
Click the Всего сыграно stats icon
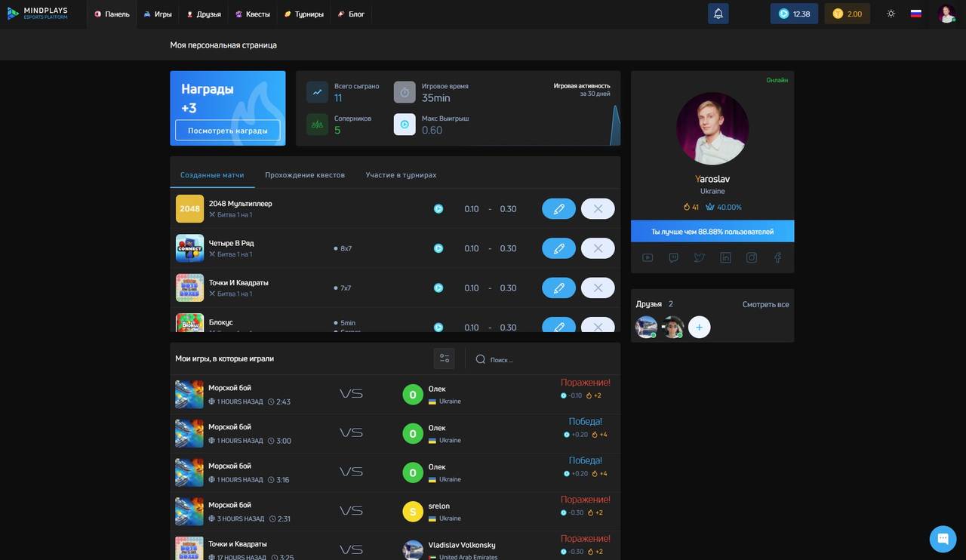[x=317, y=92]
